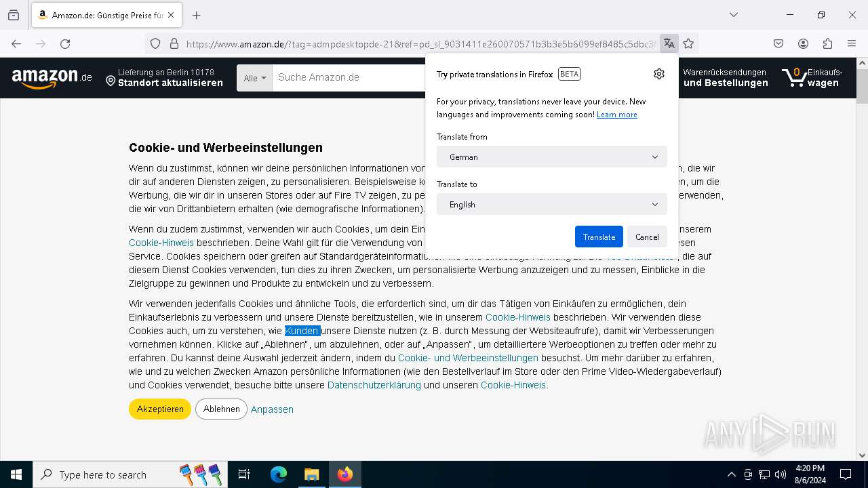Open tracking protection shield icon
Viewport: 868px width, 488px height.
(155, 43)
